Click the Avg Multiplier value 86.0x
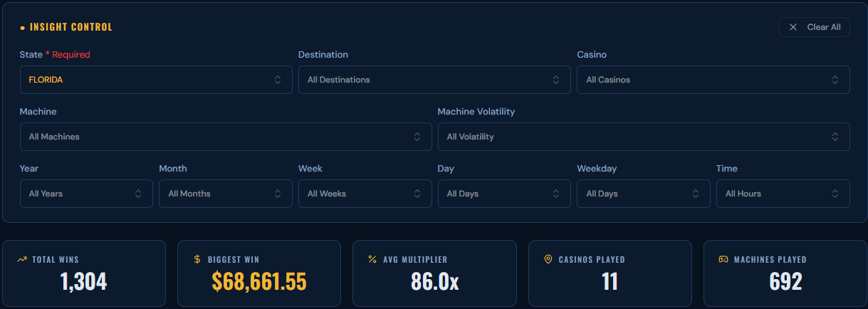Image resolution: width=868 pixels, height=309 pixels. coord(435,282)
